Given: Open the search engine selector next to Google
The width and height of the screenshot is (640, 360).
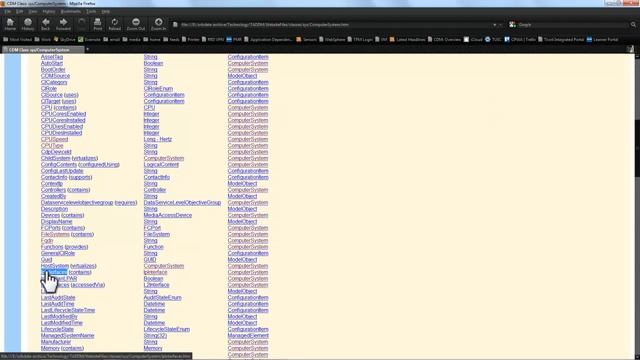Looking at the screenshot, I should [512, 25].
